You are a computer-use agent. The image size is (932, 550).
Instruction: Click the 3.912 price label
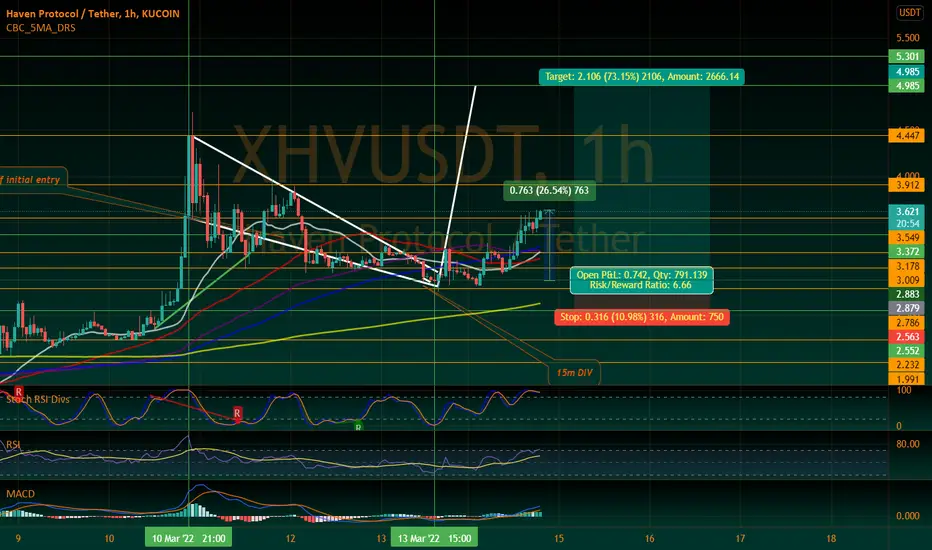coord(907,185)
